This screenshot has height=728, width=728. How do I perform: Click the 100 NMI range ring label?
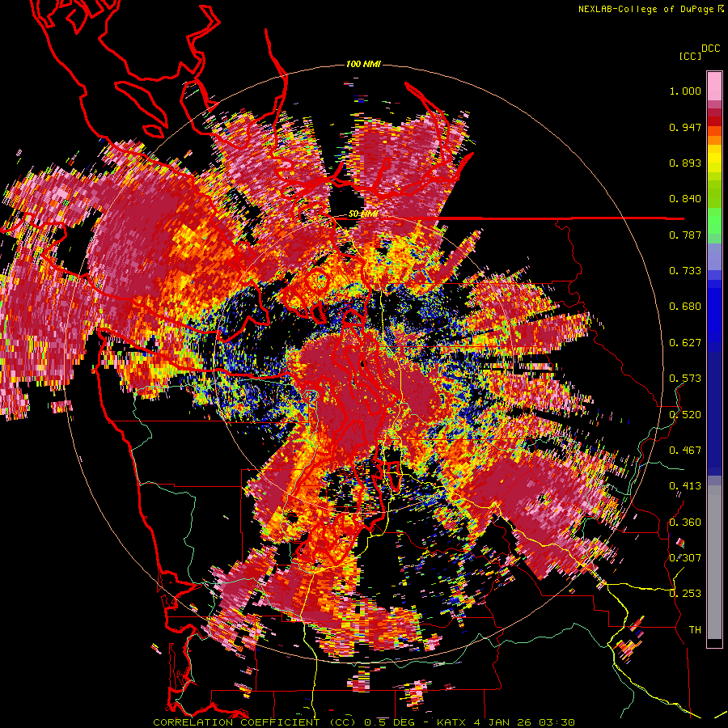pos(363,64)
